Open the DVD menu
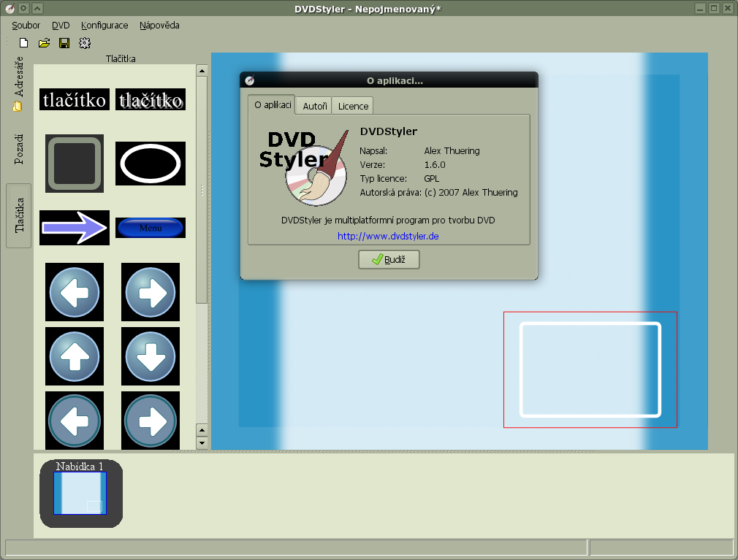This screenshot has width=738, height=560. tap(61, 26)
